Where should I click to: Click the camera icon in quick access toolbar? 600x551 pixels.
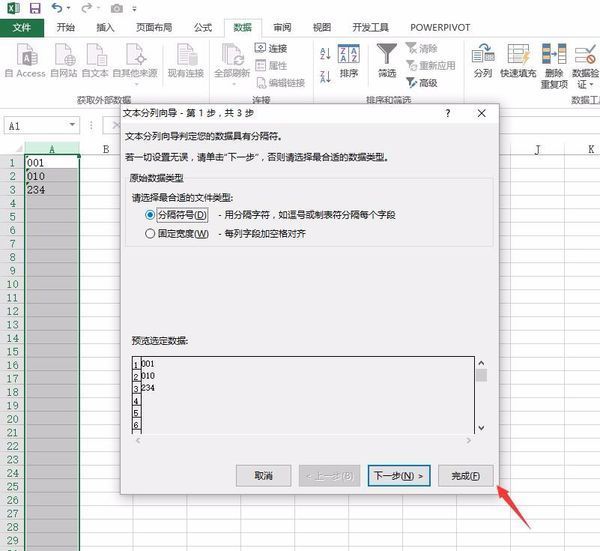coord(117,8)
